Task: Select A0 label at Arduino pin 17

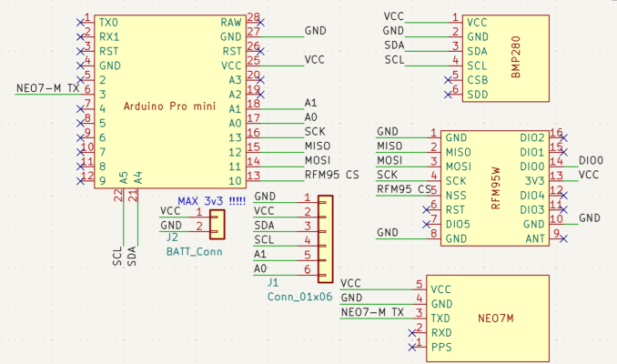Action: [x=311, y=117]
